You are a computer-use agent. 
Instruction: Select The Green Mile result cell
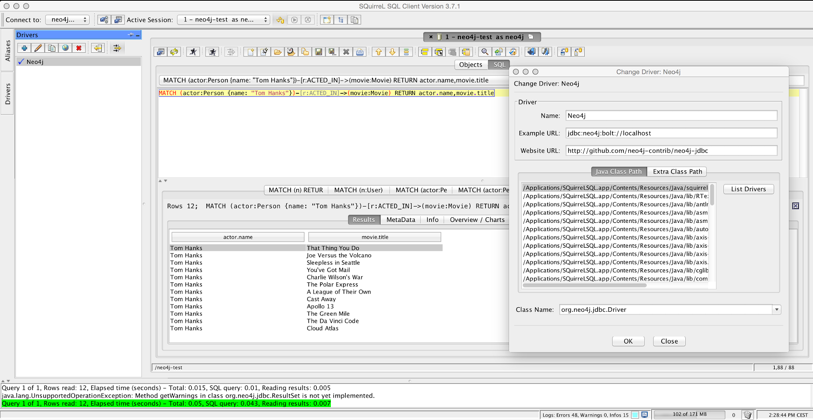[x=374, y=314]
